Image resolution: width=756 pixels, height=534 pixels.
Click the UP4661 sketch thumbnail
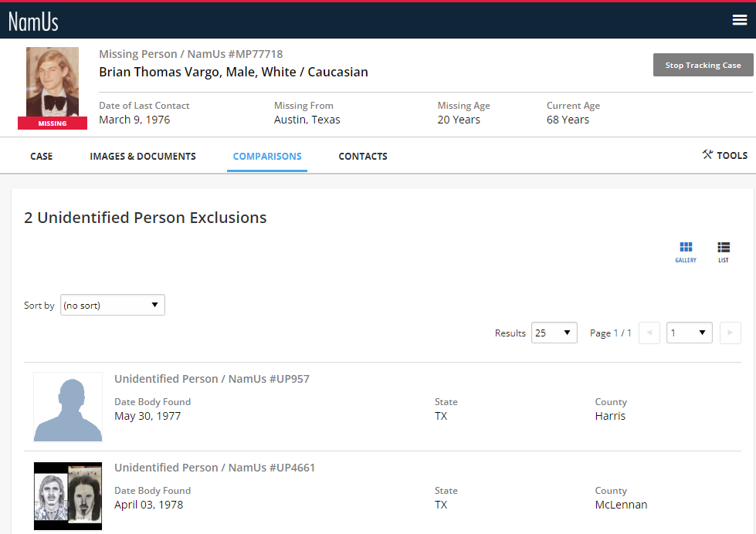pyautogui.click(x=68, y=495)
